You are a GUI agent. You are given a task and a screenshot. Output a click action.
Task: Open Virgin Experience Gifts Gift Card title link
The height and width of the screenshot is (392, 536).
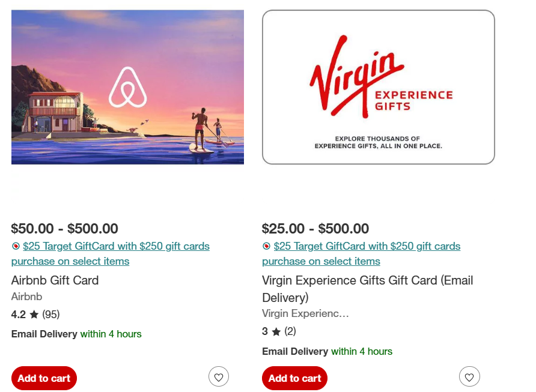[x=367, y=281]
